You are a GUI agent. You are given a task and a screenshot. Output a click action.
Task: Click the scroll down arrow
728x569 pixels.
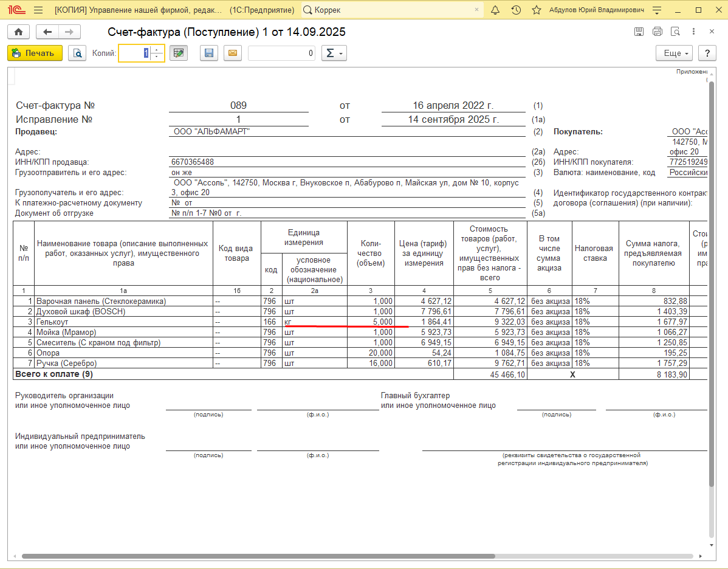[x=711, y=545]
